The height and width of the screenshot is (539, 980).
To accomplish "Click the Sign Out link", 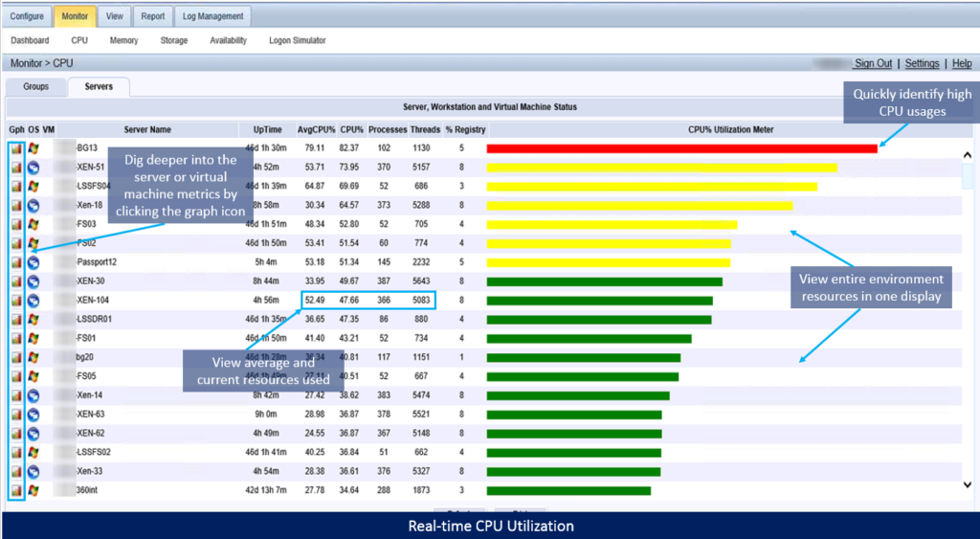I will [x=873, y=63].
